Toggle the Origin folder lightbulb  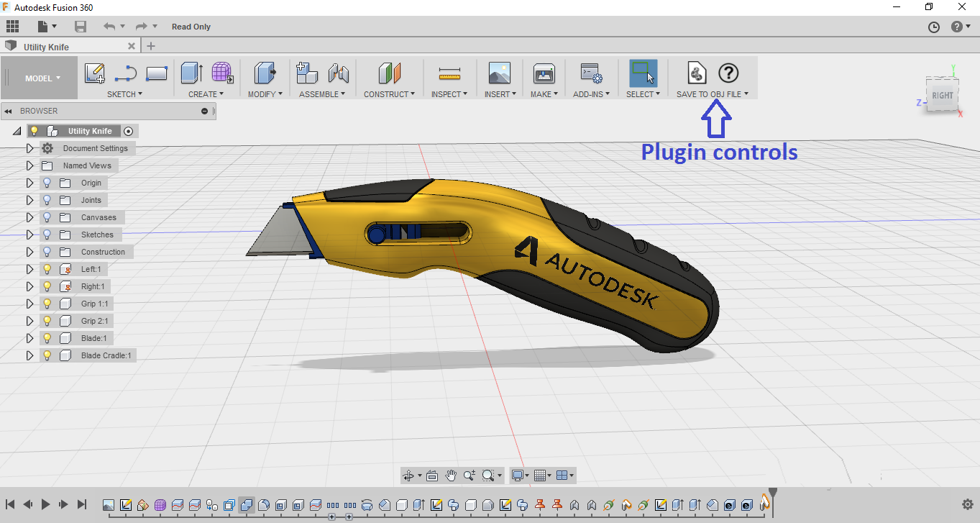[x=47, y=183]
